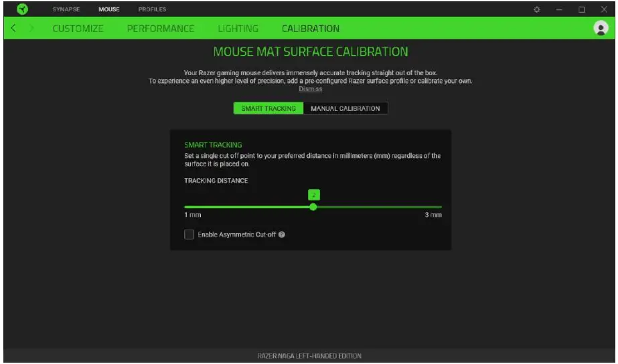Click the tracking distance slider handle
This screenshot has height=364, width=618.
pos(313,207)
